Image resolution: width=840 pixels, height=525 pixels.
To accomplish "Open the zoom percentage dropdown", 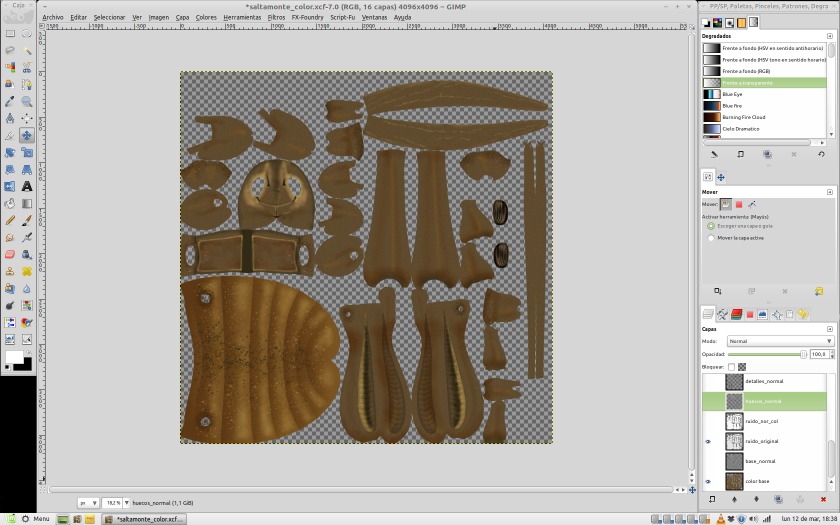I will [x=126, y=502].
